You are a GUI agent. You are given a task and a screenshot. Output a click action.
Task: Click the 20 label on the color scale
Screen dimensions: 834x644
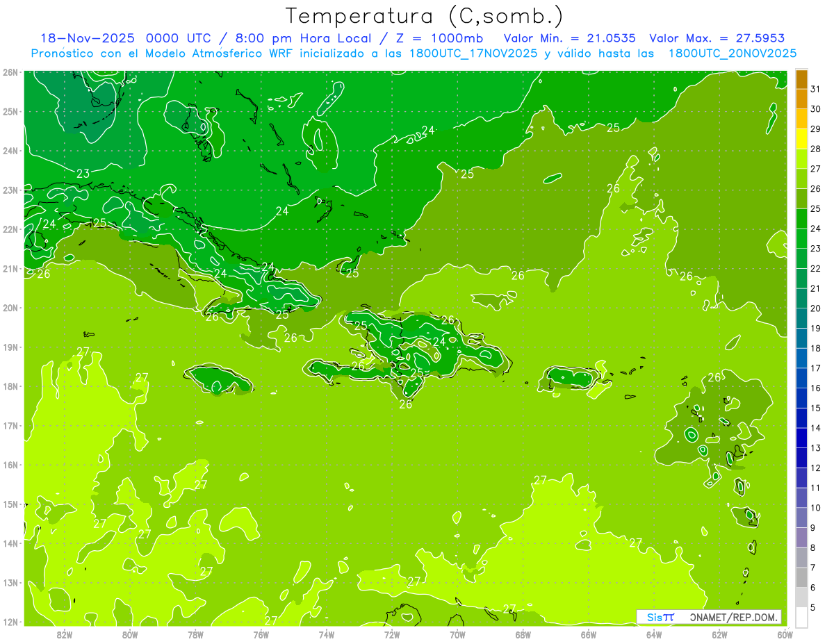(815, 308)
